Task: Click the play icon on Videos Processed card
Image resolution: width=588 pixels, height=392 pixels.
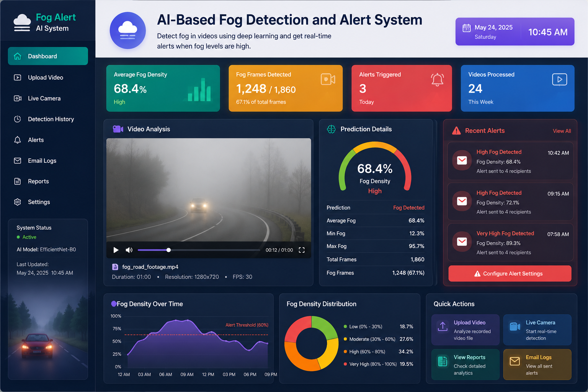Action: pyautogui.click(x=560, y=79)
